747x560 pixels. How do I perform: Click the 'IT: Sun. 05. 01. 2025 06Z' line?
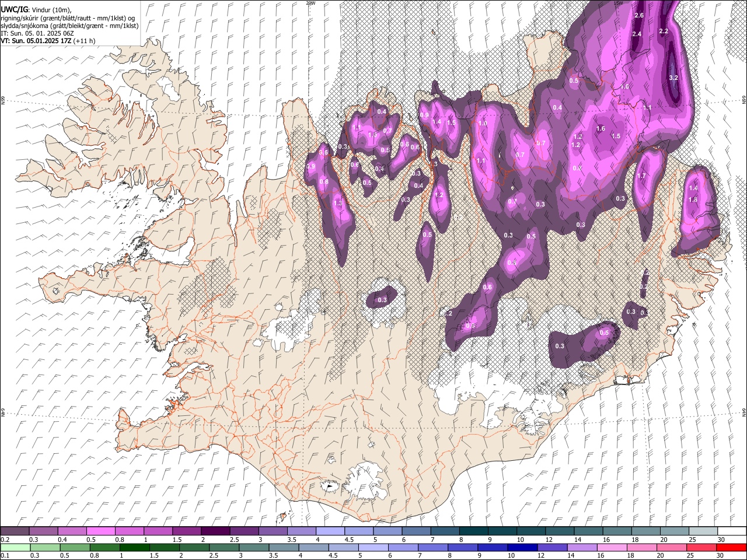(37, 33)
